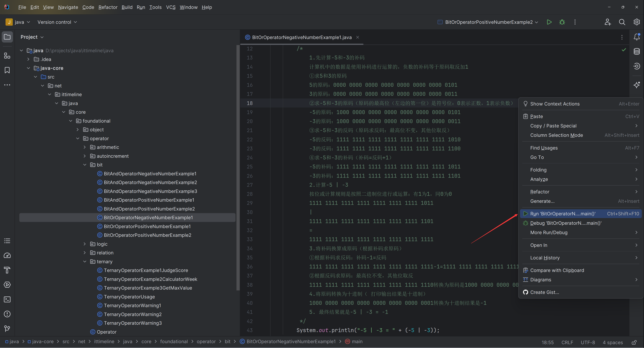The width and height of the screenshot is (644, 348).
Task: Click the foundational breadcrumb in navigation bar
Action: tap(174, 341)
